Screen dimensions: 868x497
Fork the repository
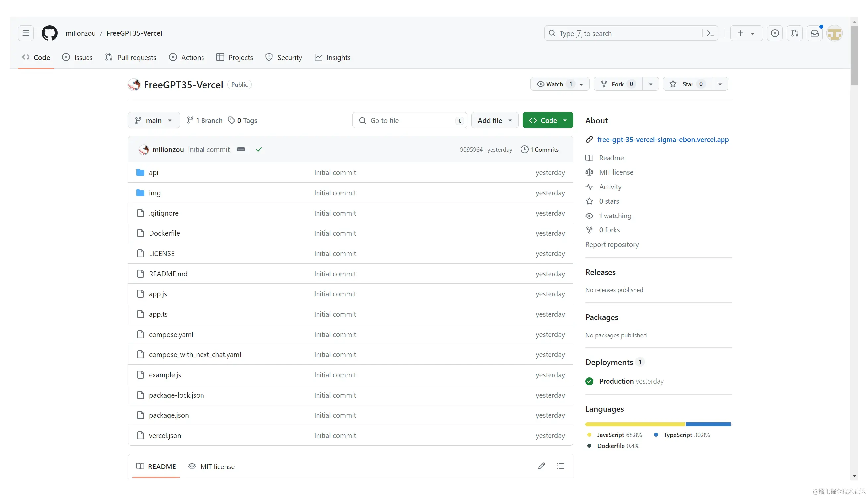(x=618, y=84)
